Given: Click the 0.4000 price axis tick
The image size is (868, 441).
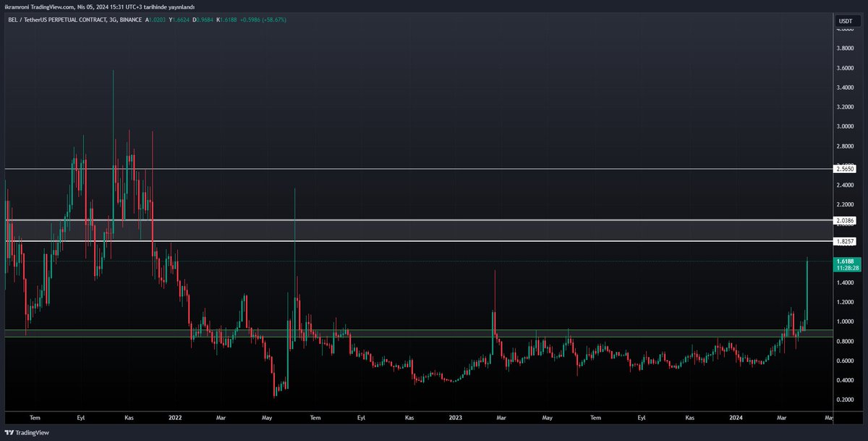Looking at the screenshot, I should [845, 380].
